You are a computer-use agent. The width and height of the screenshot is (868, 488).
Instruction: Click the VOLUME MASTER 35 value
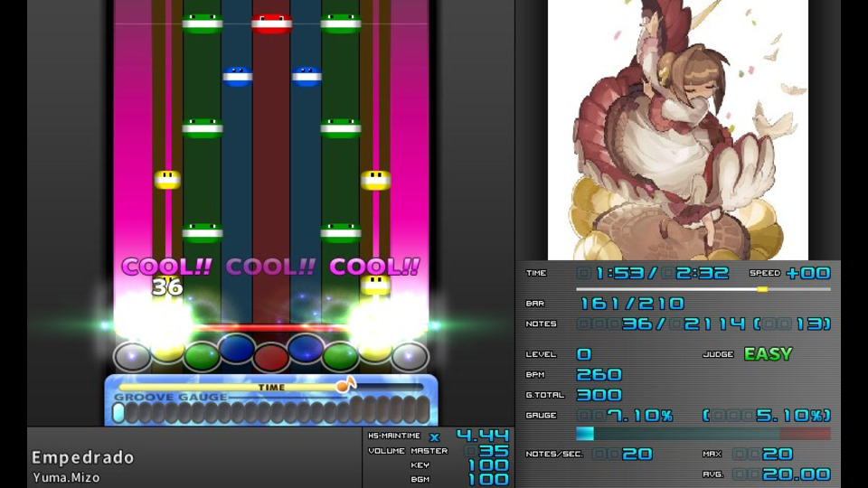[487, 451]
